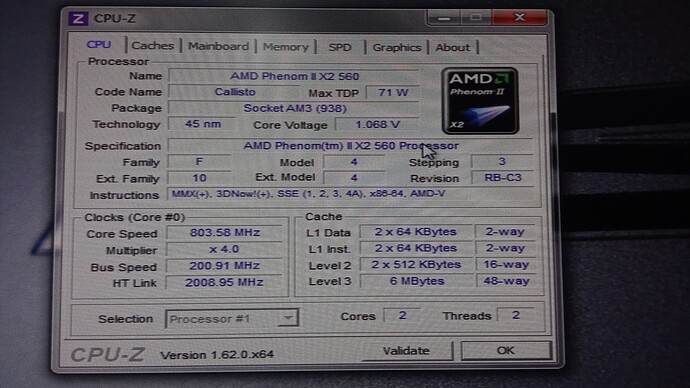Screen dimensions: 690x388
Task: Select the CPU tab
Action: [99, 44]
